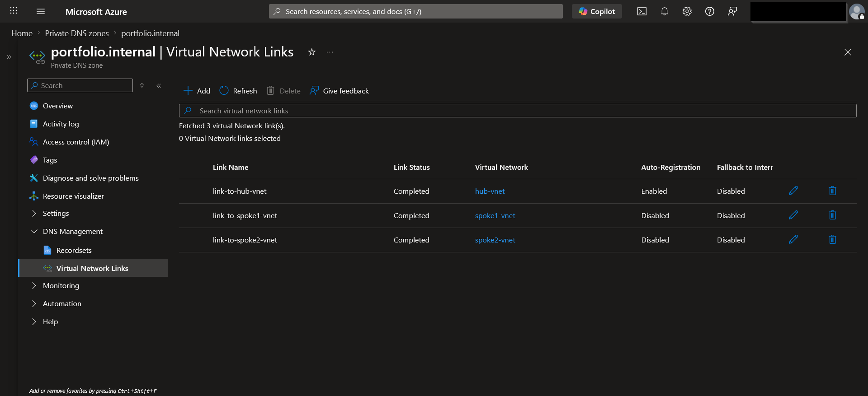
Task: Select the link-to-hub-vnet row name
Action: 240,191
